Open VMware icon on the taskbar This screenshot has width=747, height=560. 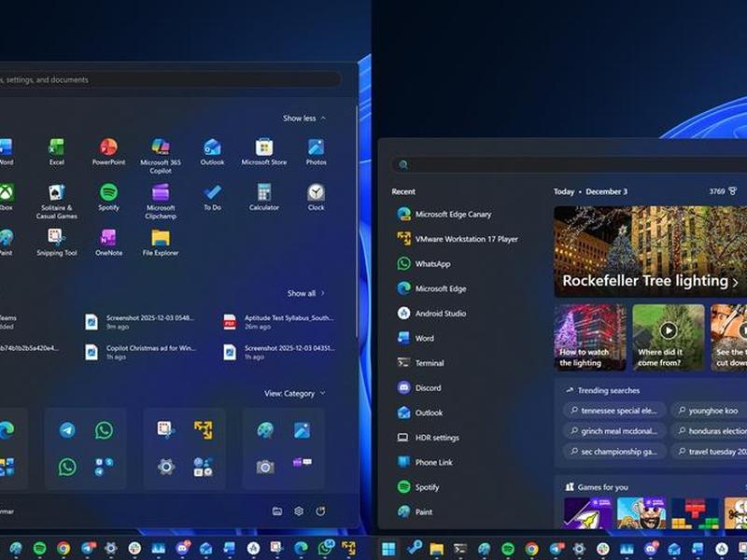348,548
